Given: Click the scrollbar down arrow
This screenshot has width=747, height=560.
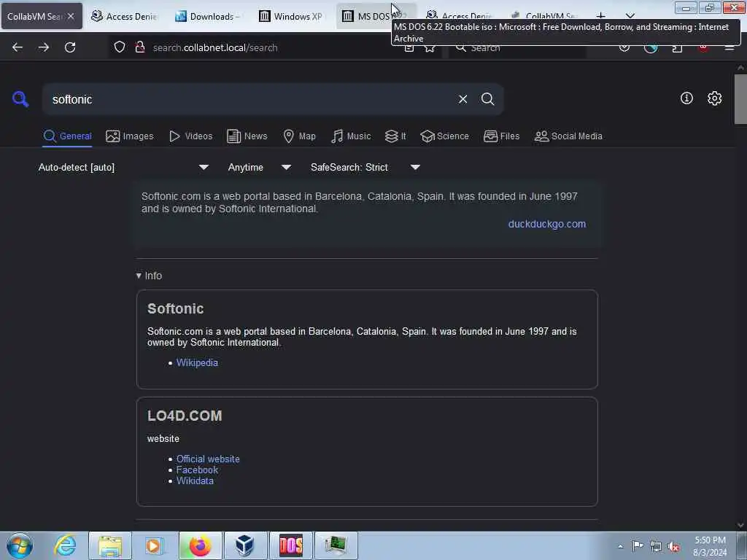Looking at the screenshot, I should [x=741, y=525].
